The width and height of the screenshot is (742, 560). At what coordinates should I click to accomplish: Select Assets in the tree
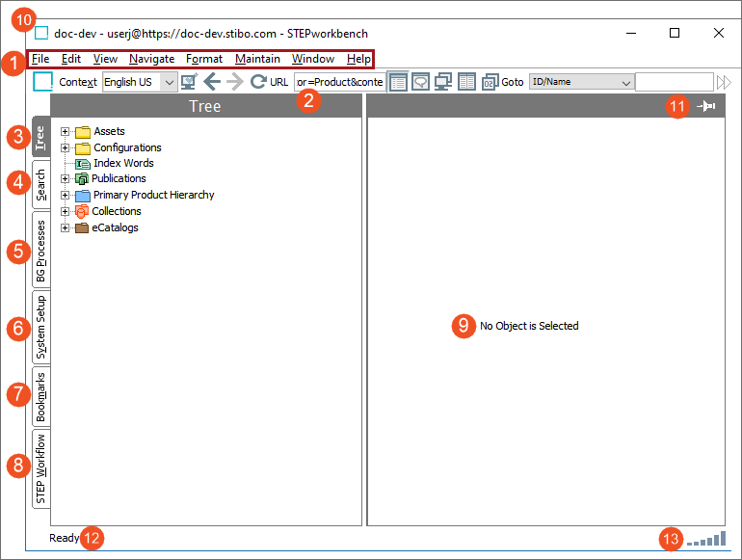pos(109,131)
